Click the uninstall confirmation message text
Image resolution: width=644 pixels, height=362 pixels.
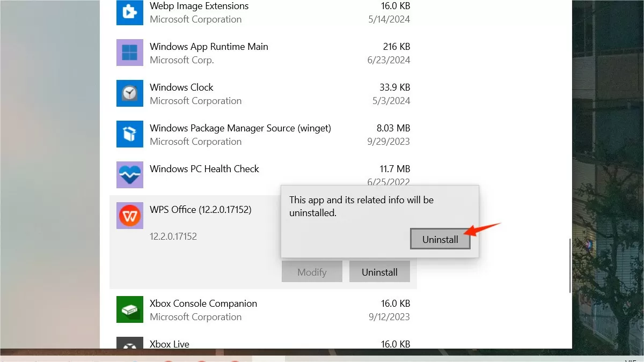[362, 205]
